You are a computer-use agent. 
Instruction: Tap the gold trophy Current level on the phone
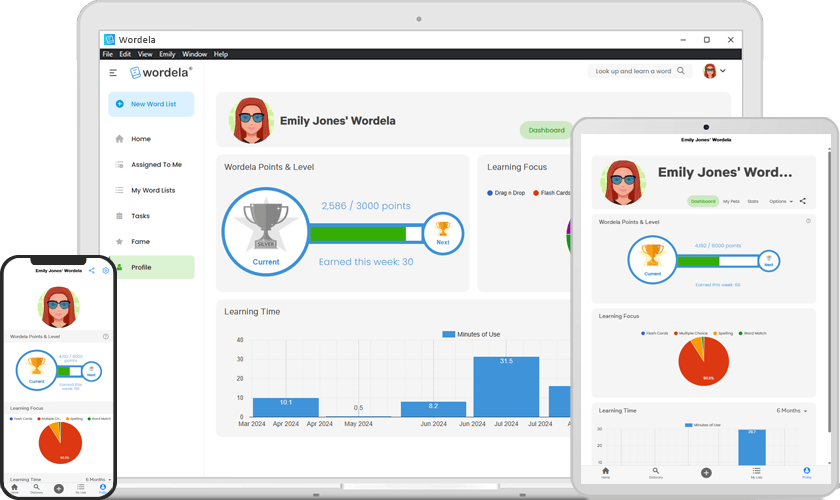[x=36, y=370]
